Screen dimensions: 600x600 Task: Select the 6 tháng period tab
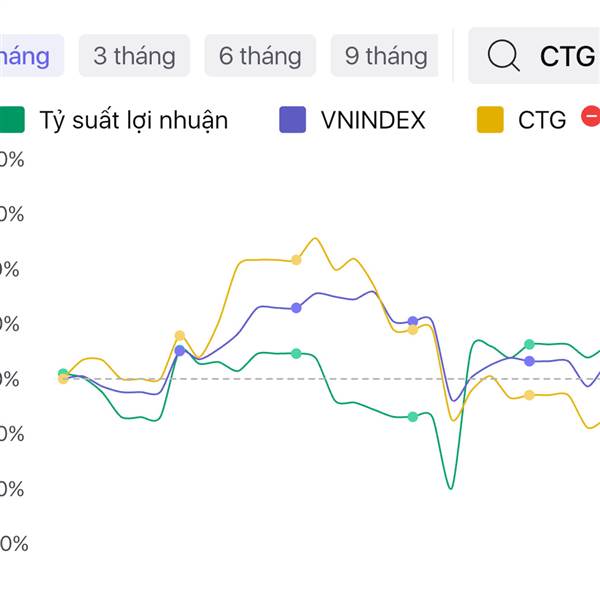click(260, 56)
